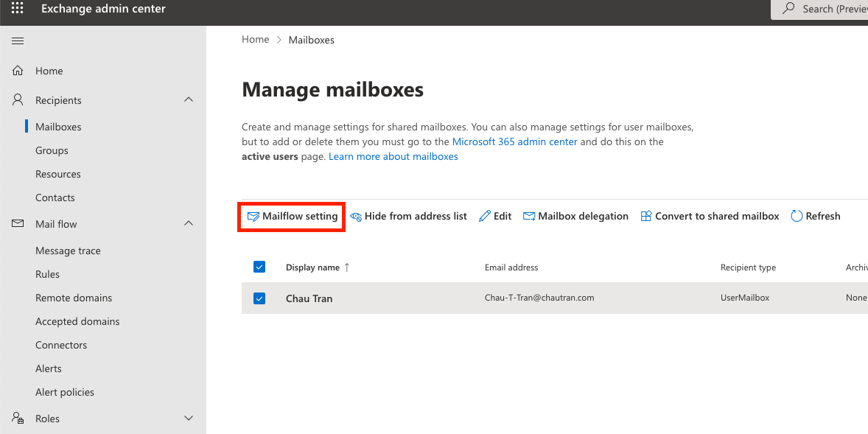Click the Edit pencil icon

[485, 216]
